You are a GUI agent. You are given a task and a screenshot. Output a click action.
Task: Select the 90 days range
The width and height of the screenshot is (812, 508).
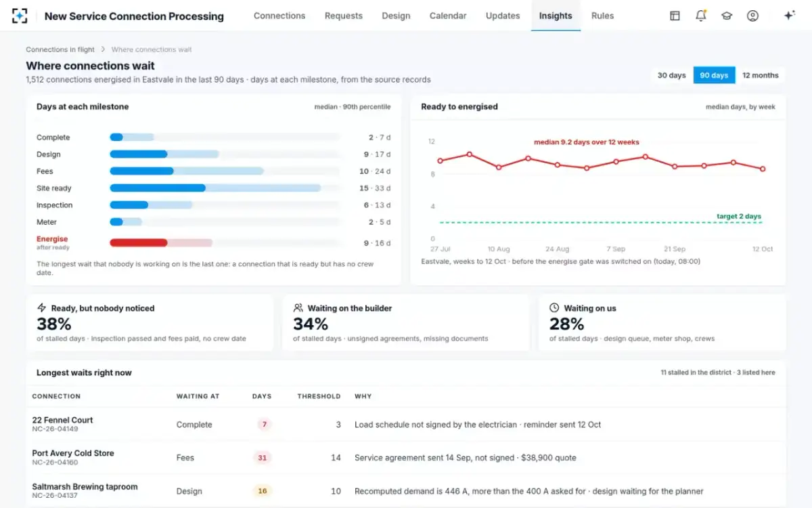pos(714,75)
